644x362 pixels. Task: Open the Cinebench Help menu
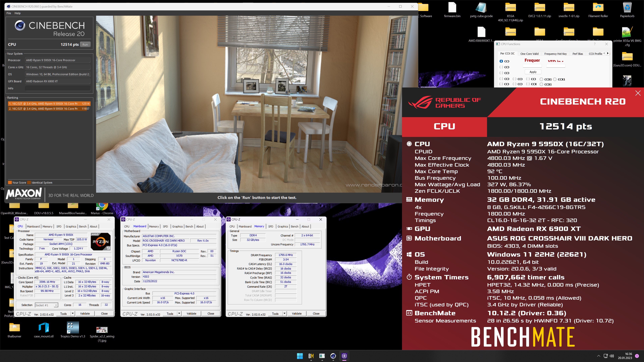(17, 13)
